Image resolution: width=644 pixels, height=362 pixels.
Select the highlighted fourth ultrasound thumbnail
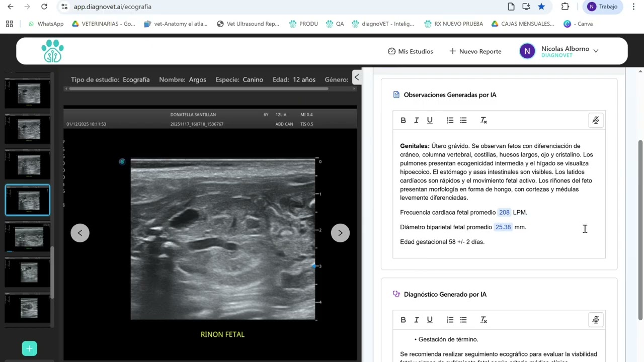[x=28, y=200]
